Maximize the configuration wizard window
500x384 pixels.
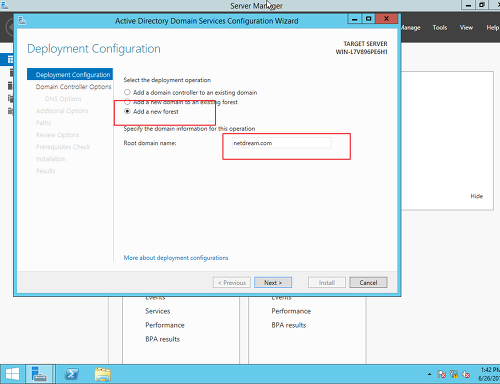point(368,19)
